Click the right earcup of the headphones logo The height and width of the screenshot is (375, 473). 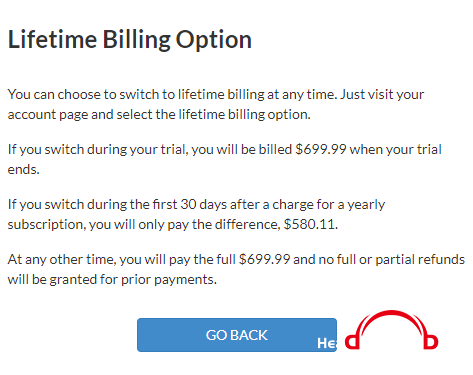431,342
